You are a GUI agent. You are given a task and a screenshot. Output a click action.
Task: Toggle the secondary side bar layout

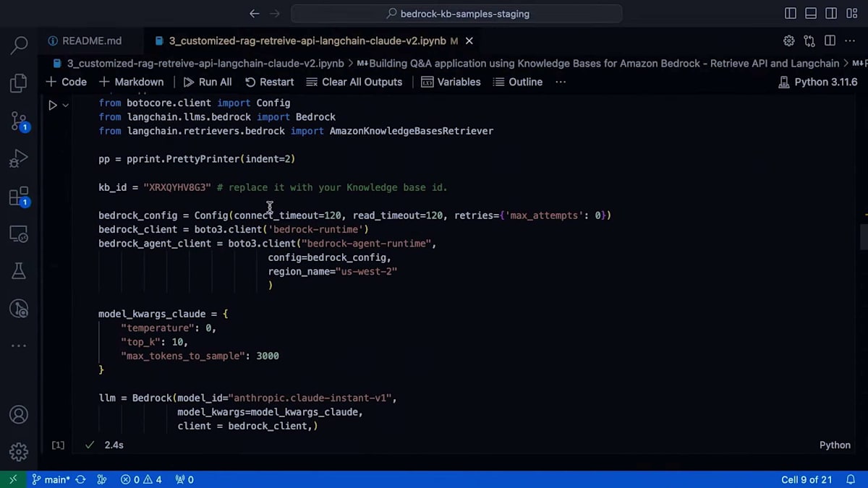tap(831, 13)
